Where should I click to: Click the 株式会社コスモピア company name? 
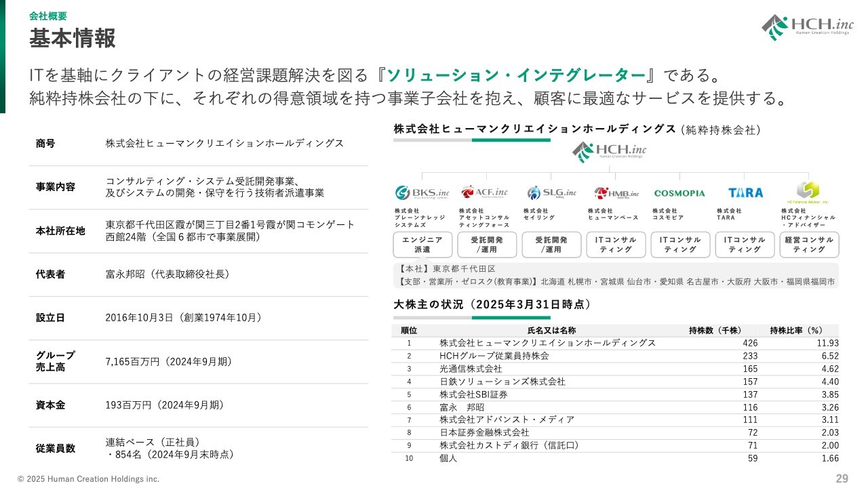[669, 214]
